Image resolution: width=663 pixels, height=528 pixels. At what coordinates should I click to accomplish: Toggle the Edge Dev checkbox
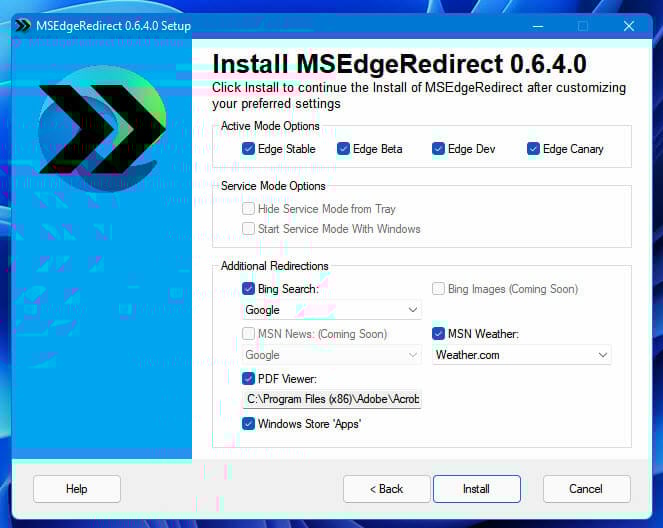438,149
